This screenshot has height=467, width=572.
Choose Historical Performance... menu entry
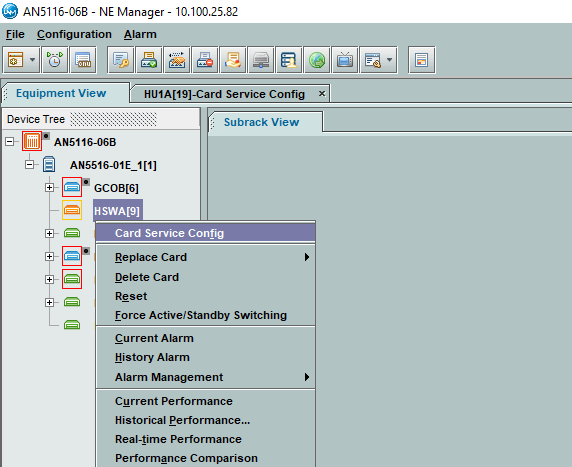click(x=206, y=420)
